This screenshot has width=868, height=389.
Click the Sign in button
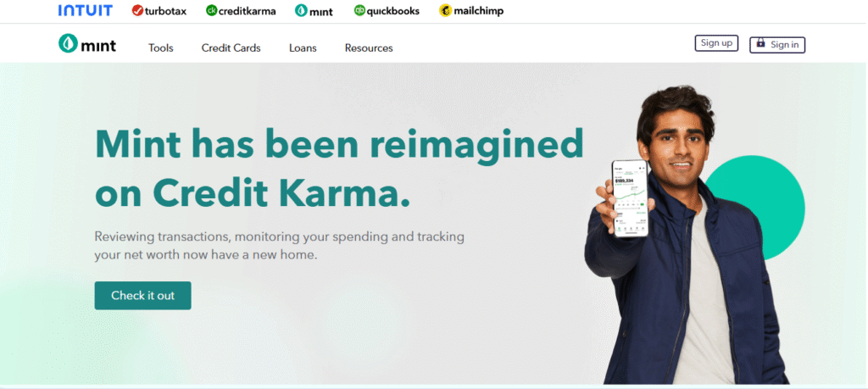[x=777, y=45]
